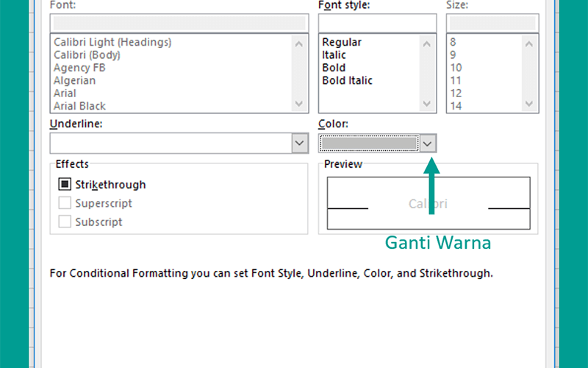The height and width of the screenshot is (368, 588).
Task: Choose Italic in Font style list
Action: pyautogui.click(x=334, y=54)
